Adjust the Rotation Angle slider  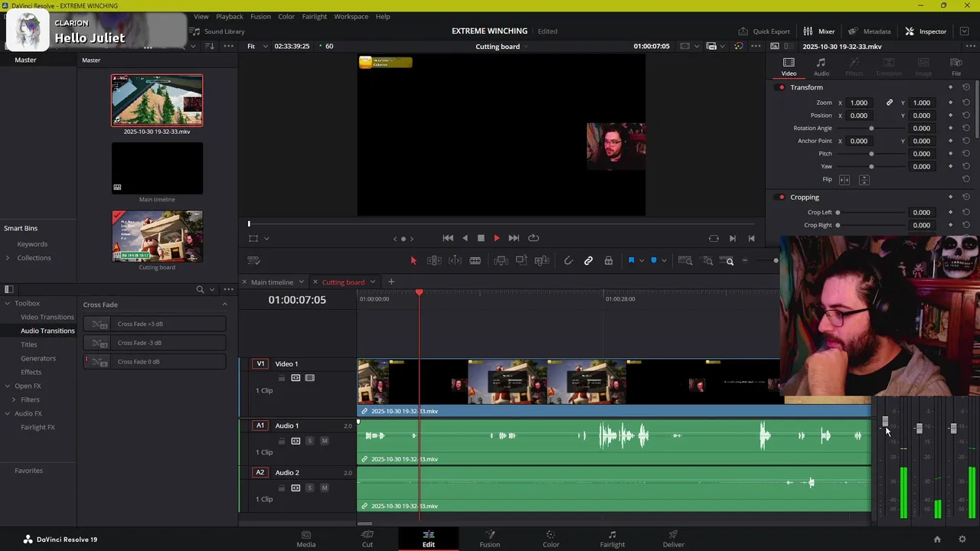click(871, 129)
